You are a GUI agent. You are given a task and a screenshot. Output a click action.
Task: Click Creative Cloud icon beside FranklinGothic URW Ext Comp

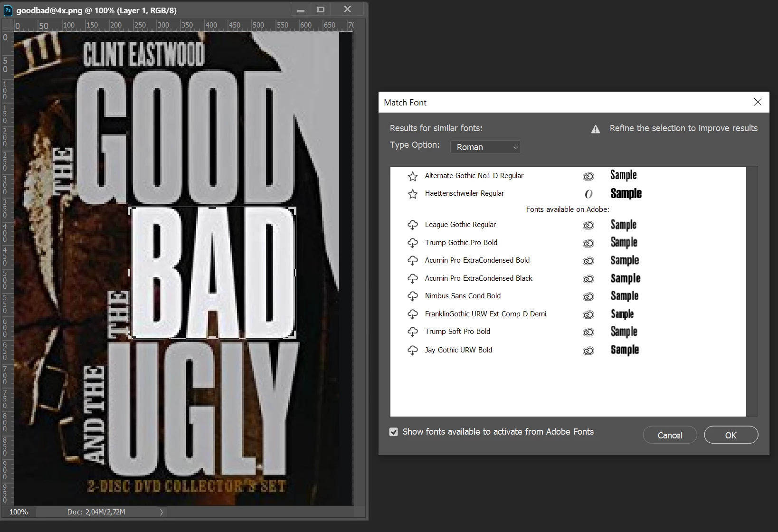coord(588,314)
